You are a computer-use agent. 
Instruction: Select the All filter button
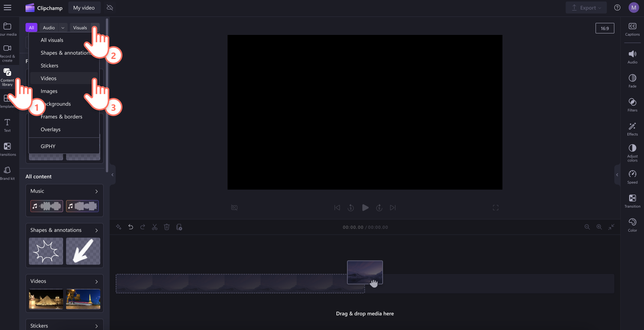point(32,28)
